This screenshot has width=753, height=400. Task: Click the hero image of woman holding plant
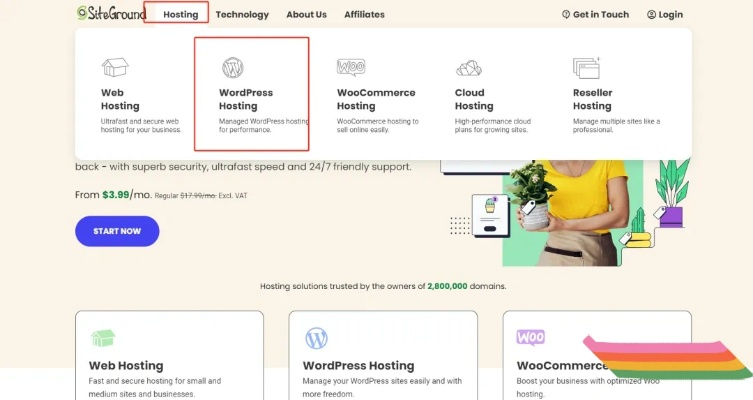click(x=571, y=213)
